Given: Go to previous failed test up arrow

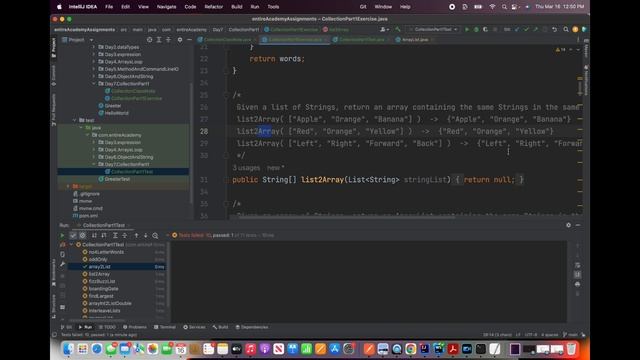Looking at the screenshot, I should coord(136,236).
